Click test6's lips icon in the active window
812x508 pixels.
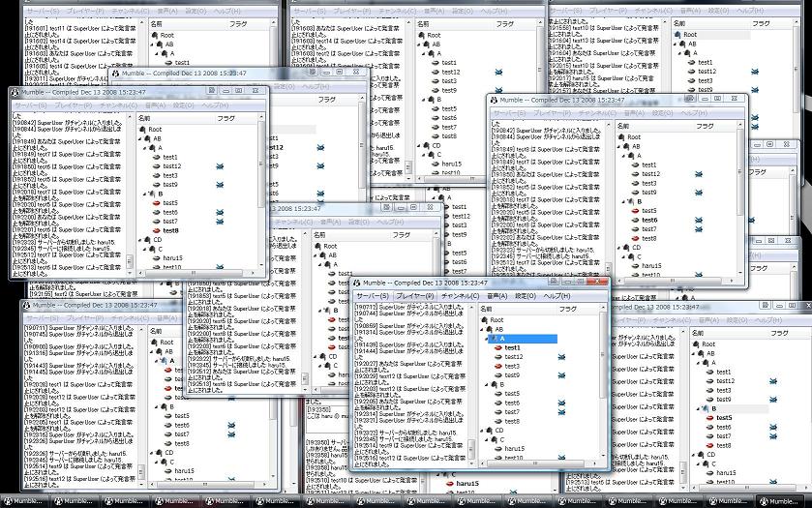pos(498,403)
